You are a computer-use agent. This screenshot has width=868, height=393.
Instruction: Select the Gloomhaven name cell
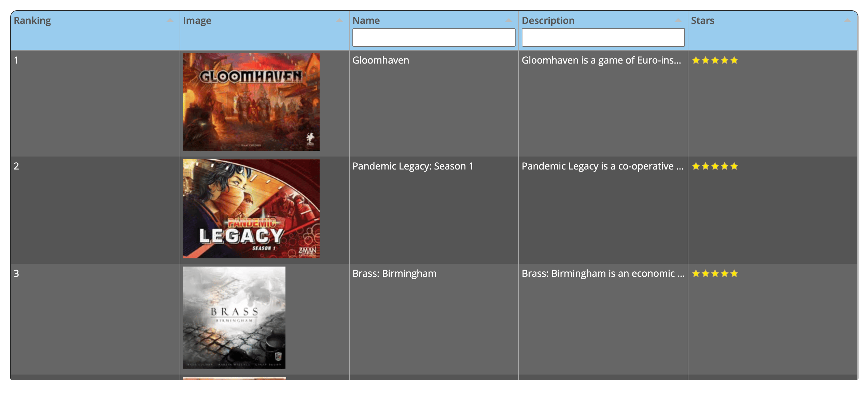(434, 104)
